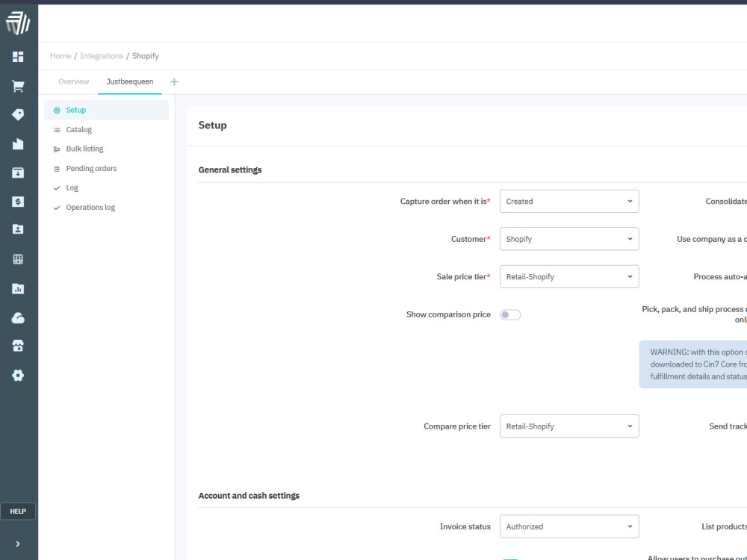Select the Justbeequeen tab

pyautogui.click(x=129, y=81)
